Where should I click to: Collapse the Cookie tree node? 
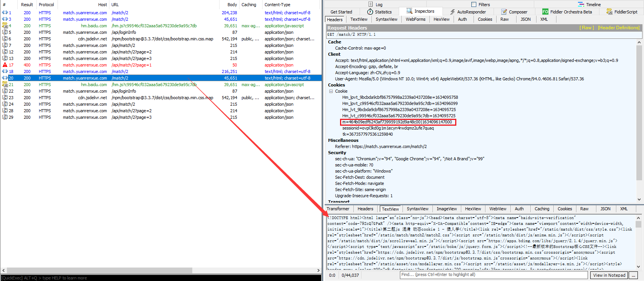click(331, 91)
